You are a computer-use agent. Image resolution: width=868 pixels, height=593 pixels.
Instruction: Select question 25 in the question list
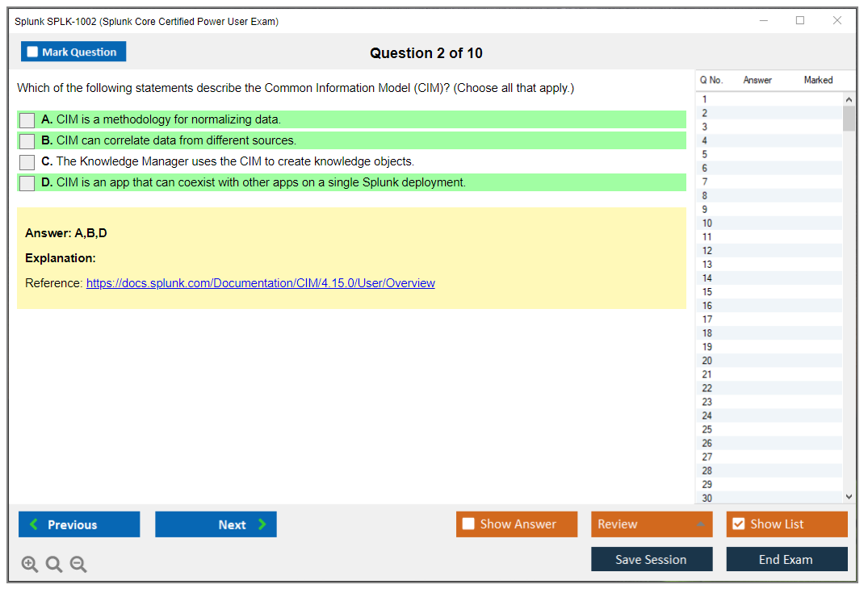pos(707,429)
